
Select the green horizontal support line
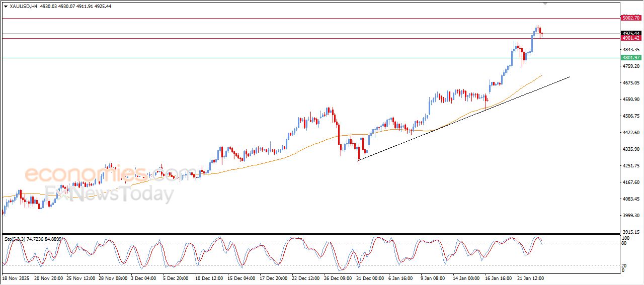[x=302, y=58]
